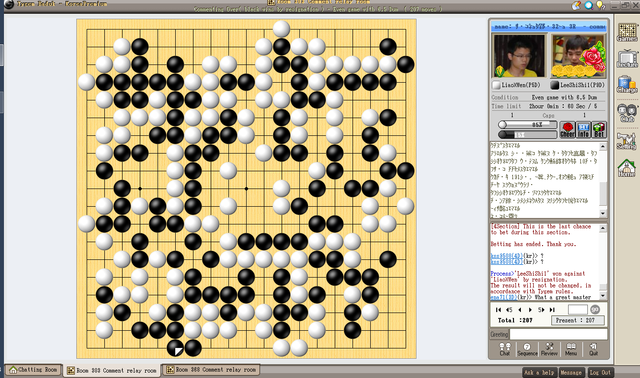640x378 pixels.
Task: Click the Present : 207 indicator
Action: (578, 320)
